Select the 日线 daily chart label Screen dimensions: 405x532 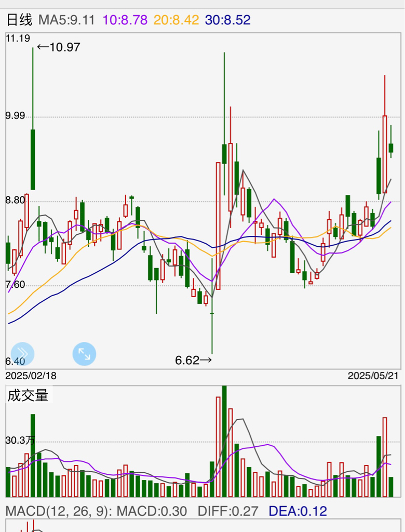(x=19, y=20)
